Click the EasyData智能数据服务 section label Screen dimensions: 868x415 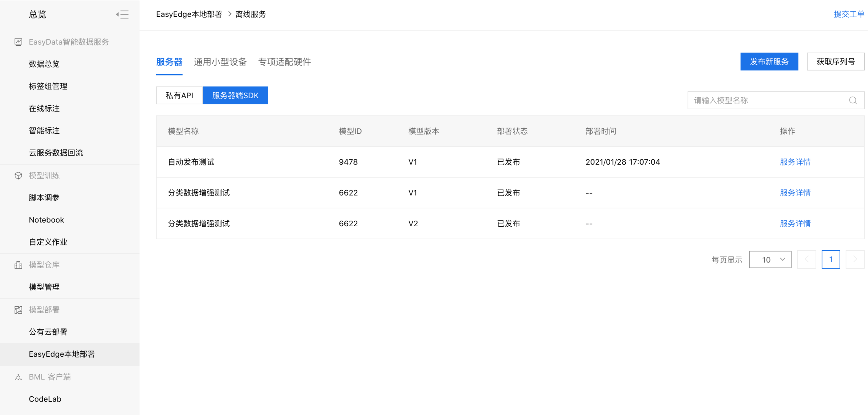pyautogui.click(x=69, y=42)
